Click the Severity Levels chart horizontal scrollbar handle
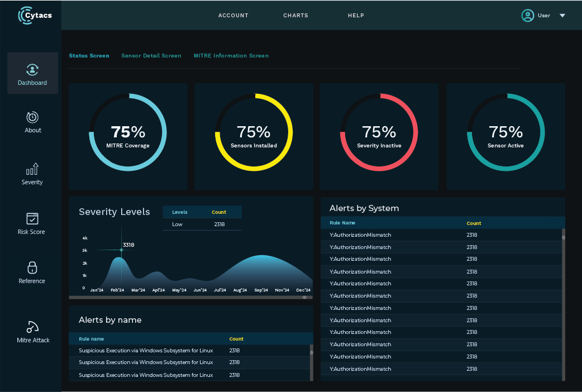 coord(304,297)
